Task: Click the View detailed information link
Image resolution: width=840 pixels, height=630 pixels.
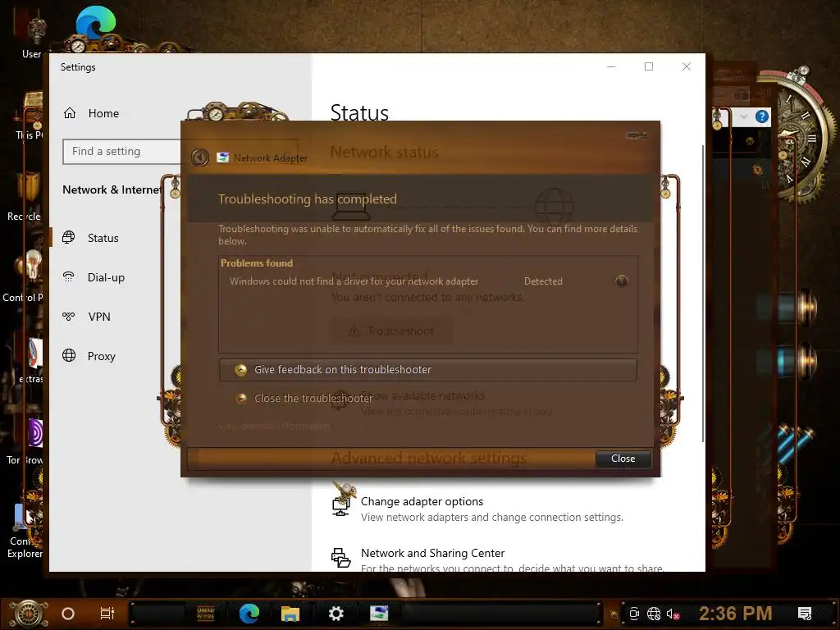Action: click(274, 426)
